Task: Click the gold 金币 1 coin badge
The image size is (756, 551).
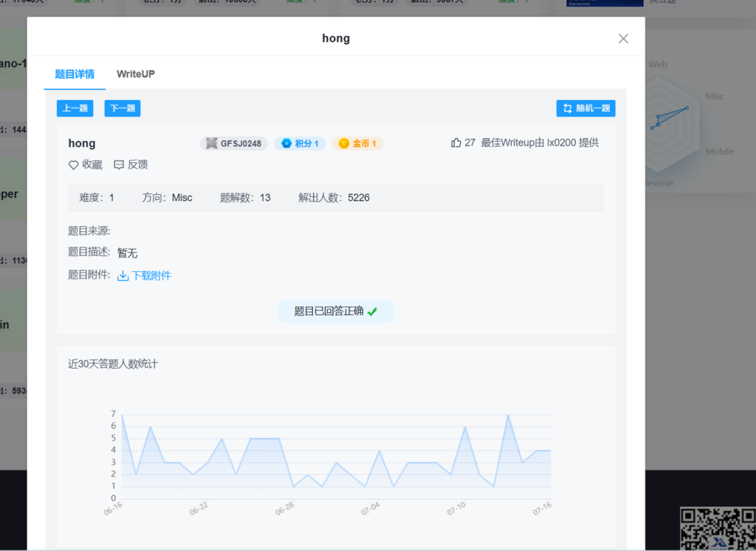Action: [357, 143]
